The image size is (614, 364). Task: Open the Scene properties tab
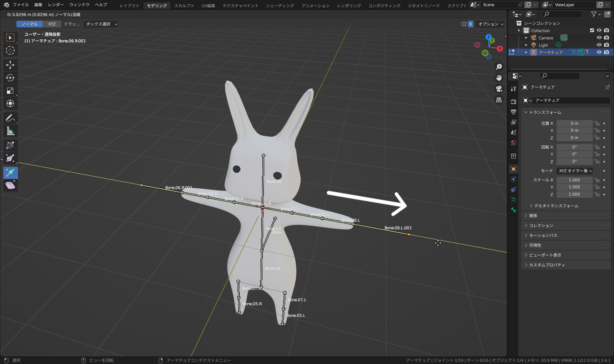point(513,132)
